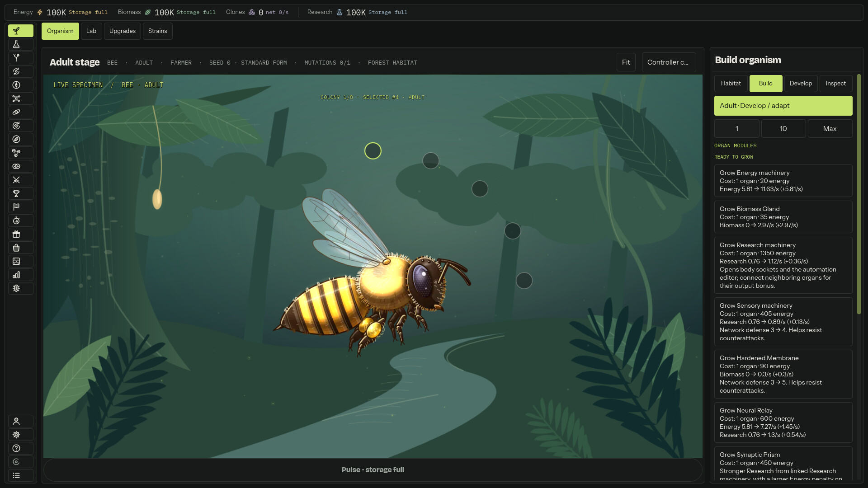
Task: Open the sprout organism sidebar icon
Action: [20, 31]
